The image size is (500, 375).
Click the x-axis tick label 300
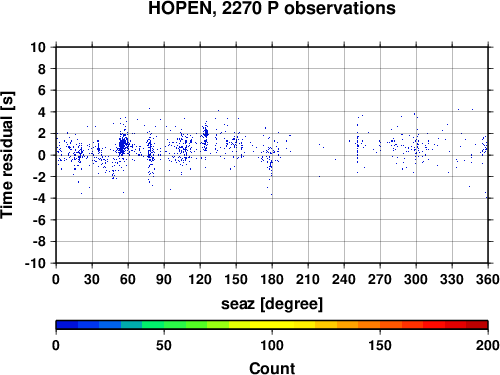point(416,279)
